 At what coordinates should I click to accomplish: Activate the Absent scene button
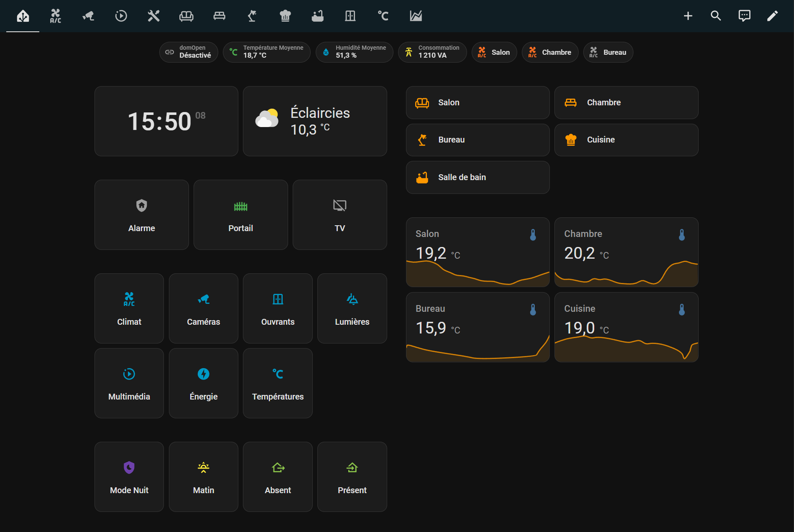click(278, 477)
